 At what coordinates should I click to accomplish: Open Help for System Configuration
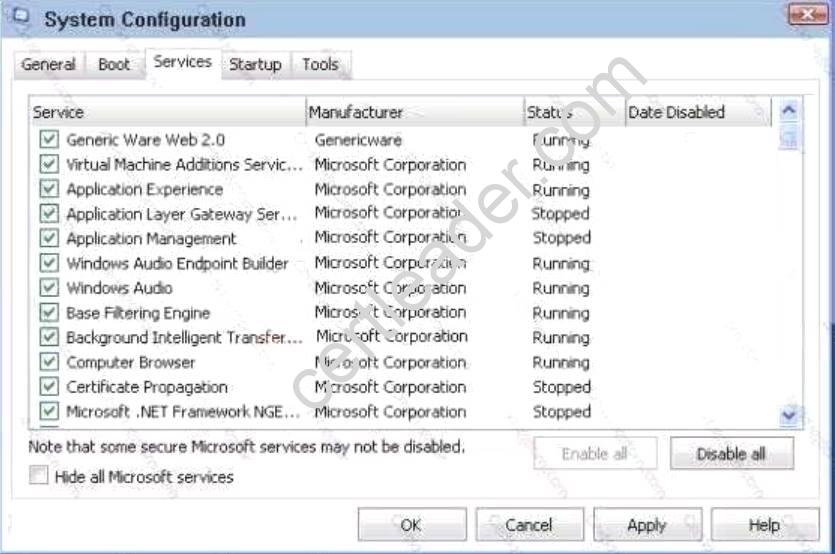(765, 525)
